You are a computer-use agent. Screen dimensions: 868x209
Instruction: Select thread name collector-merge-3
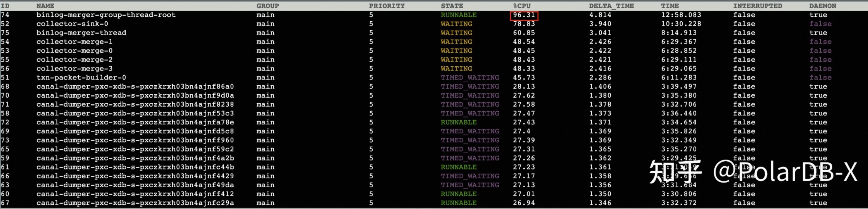pyautogui.click(x=74, y=68)
